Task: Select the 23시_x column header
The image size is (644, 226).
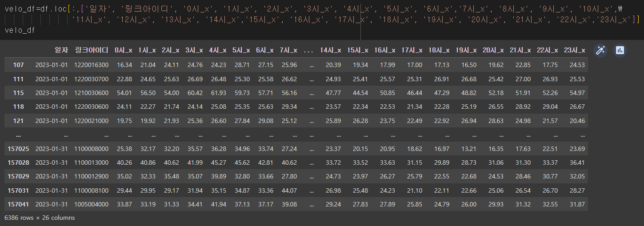Action: (574, 51)
